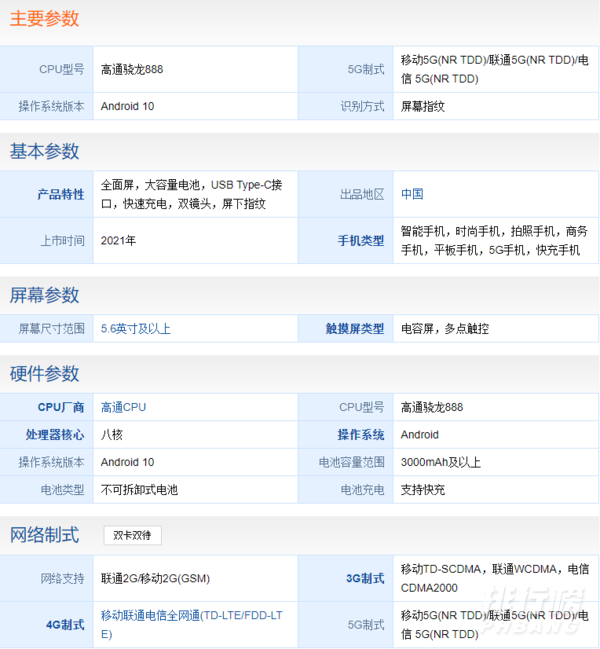Click the 手机类型 label

click(361, 240)
